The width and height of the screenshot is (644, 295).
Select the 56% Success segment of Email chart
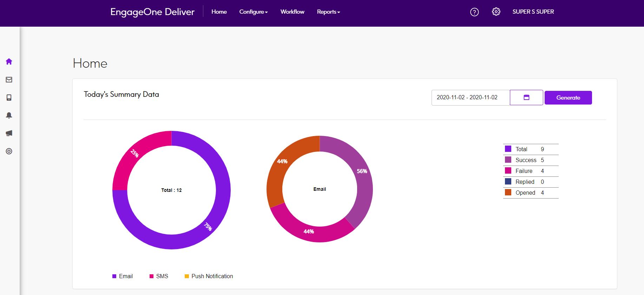point(362,172)
